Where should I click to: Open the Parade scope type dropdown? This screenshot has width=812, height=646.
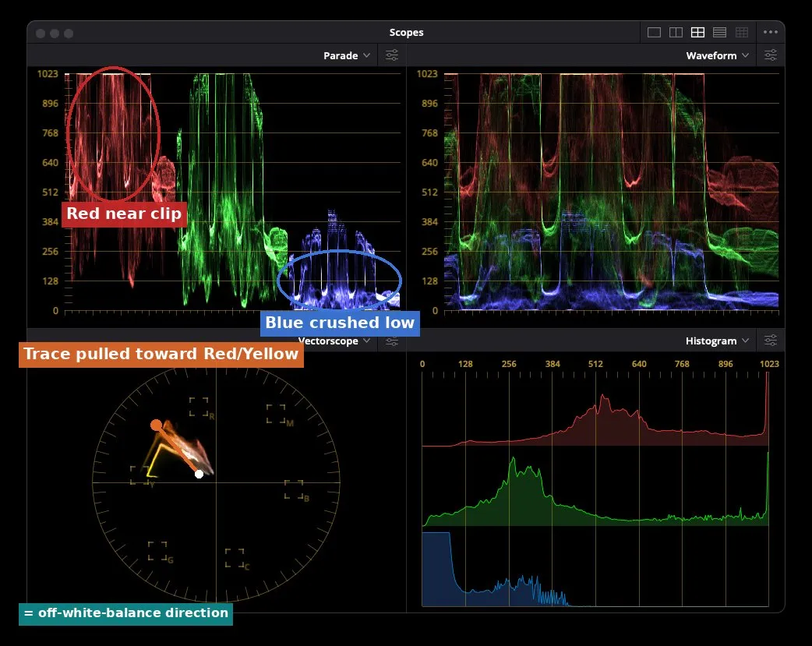tap(347, 55)
